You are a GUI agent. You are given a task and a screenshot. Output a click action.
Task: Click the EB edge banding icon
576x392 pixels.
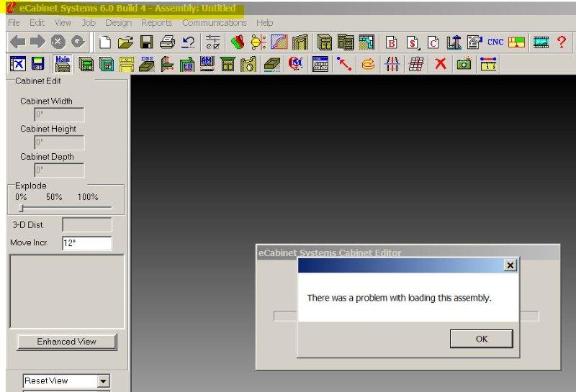tap(186, 64)
